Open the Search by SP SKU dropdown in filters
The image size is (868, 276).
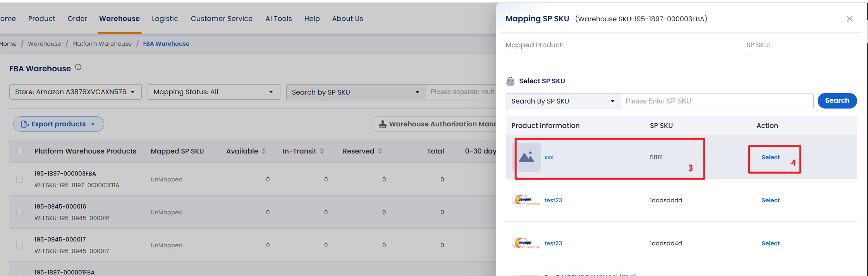tap(356, 92)
